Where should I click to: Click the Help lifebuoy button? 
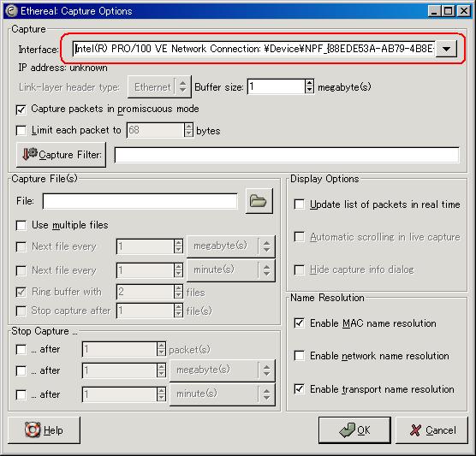(x=44, y=430)
